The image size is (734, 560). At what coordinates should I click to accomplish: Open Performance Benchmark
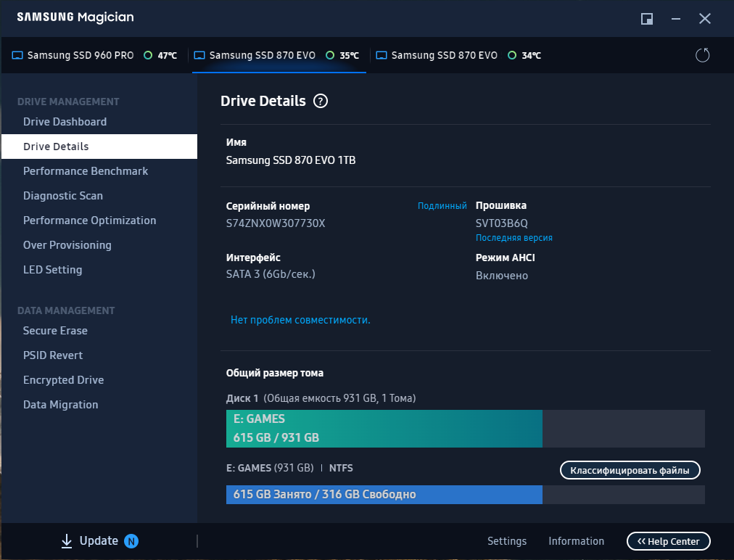point(99,171)
